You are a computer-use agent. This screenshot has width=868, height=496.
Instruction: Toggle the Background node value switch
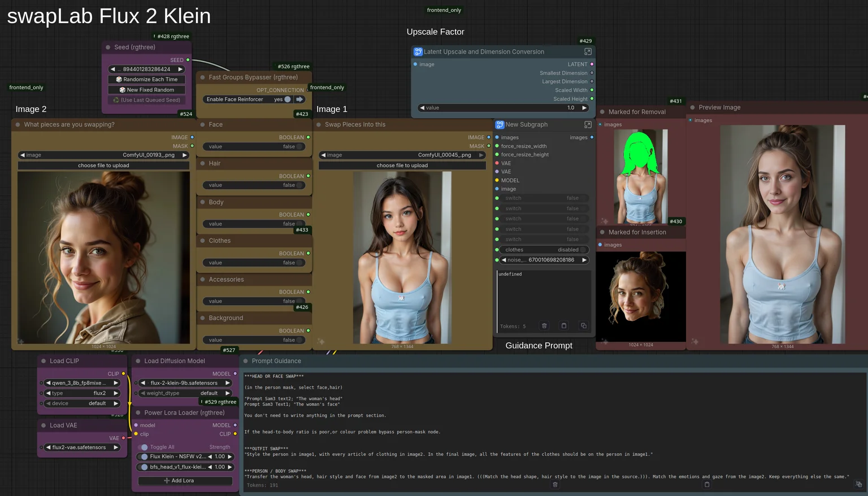pos(300,340)
